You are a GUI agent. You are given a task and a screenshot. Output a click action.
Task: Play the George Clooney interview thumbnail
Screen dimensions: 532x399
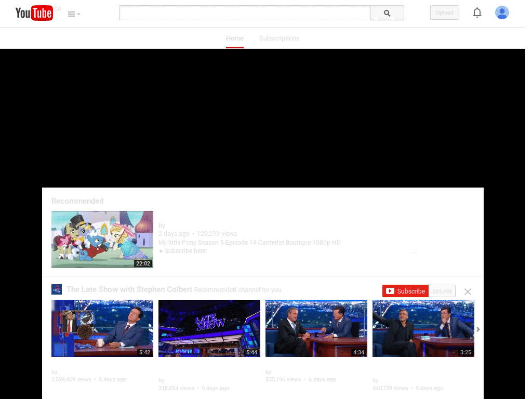coord(423,328)
